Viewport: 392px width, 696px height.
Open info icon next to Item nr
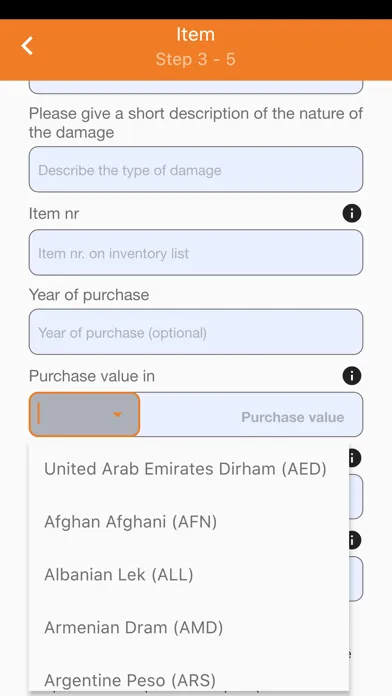click(x=352, y=214)
